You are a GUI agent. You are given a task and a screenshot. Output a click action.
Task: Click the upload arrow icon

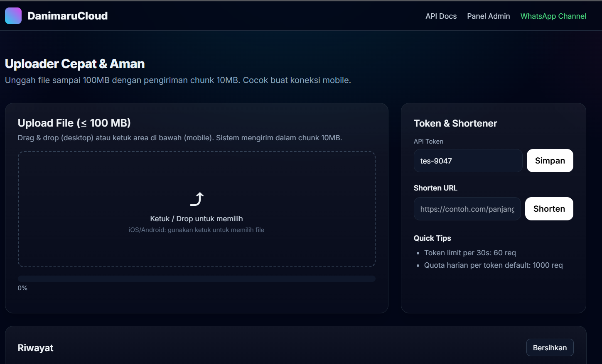click(x=197, y=199)
